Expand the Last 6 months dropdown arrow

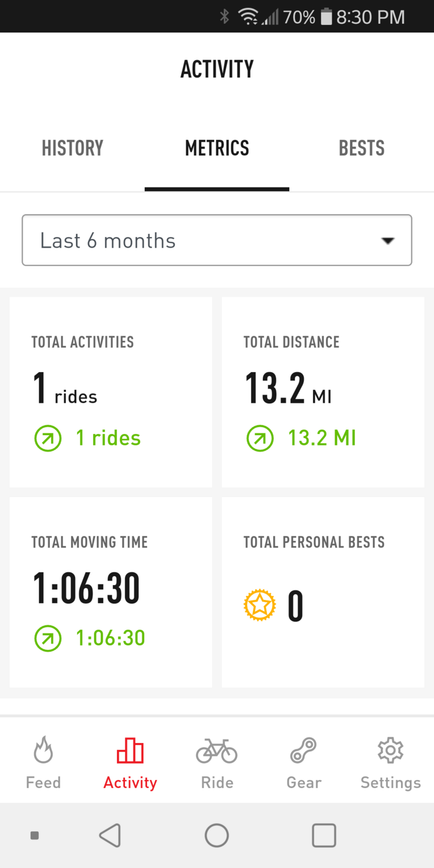click(x=388, y=241)
